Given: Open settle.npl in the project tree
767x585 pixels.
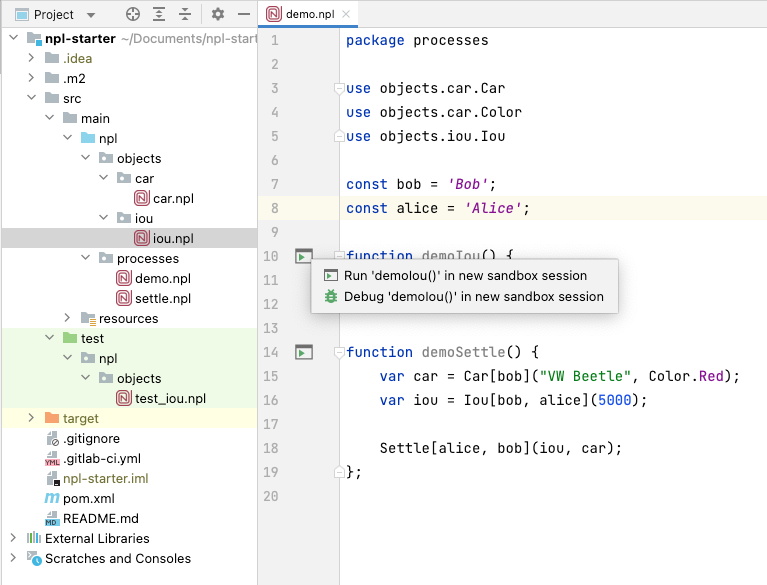Looking at the screenshot, I should click(162, 298).
